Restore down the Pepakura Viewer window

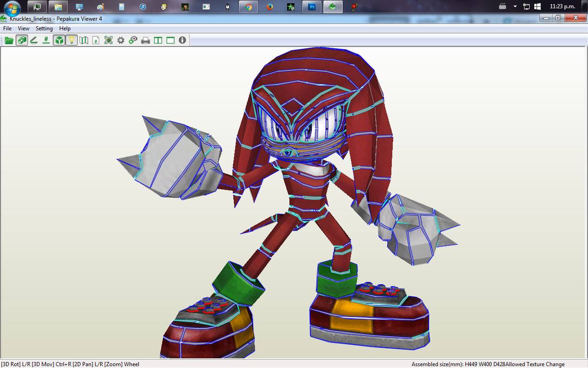558,18
